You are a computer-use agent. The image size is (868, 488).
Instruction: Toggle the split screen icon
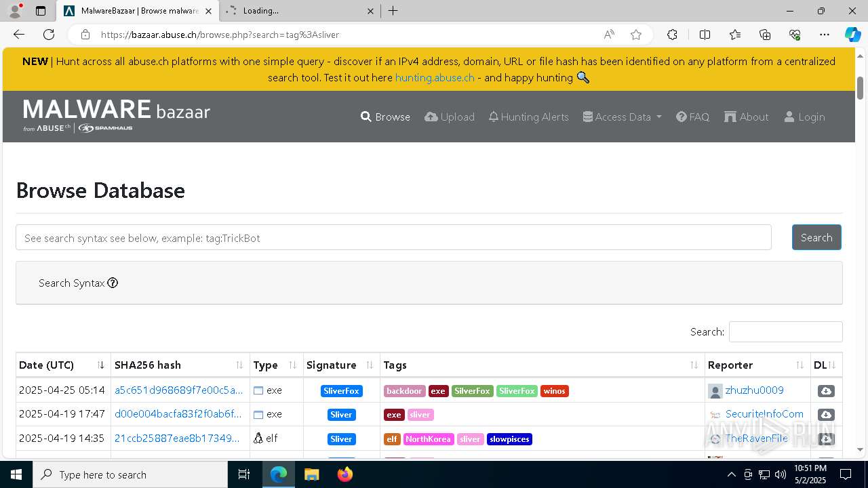[x=705, y=35]
